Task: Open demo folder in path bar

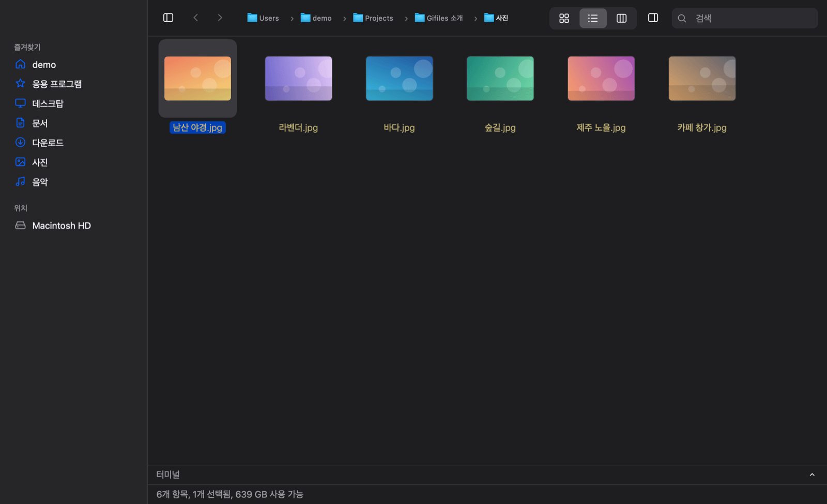Action: point(316,18)
